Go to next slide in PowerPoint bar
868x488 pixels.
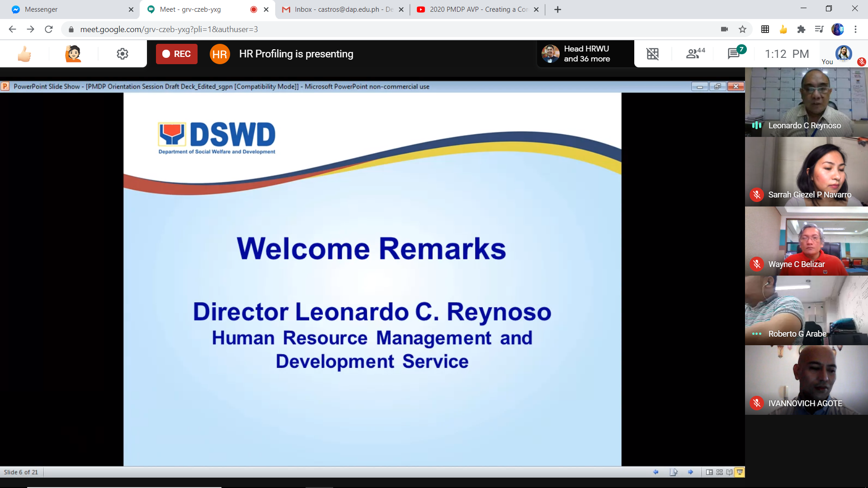pyautogui.click(x=690, y=472)
